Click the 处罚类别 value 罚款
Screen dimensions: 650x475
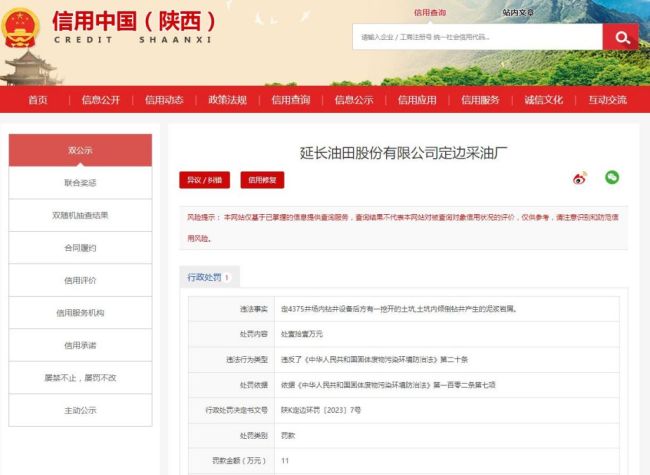click(x=288, y=436)
